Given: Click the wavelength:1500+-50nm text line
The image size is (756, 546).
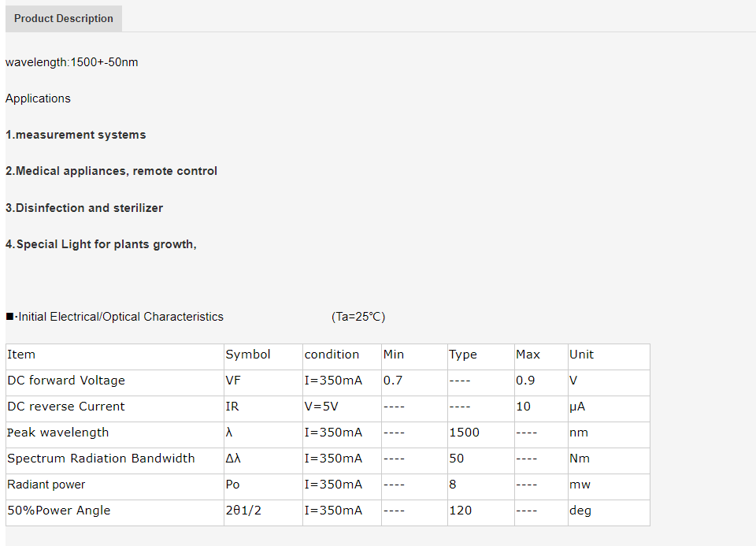Looking at the screenshot, I should tap(72, 62).
